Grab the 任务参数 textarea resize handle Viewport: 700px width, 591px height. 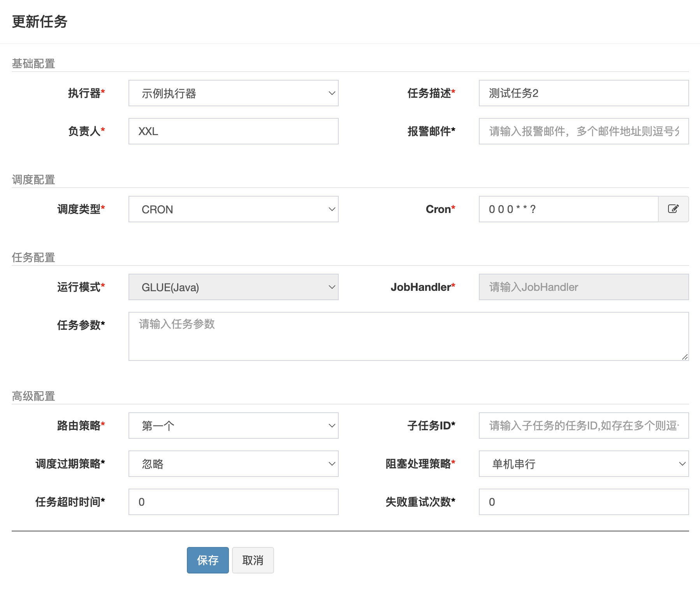coord(685,357)
